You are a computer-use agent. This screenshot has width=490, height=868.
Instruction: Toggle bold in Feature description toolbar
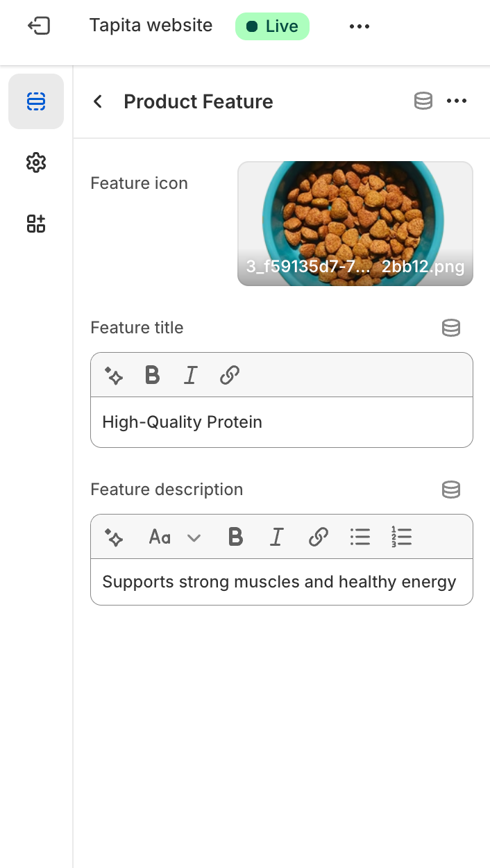click(236, 537)
